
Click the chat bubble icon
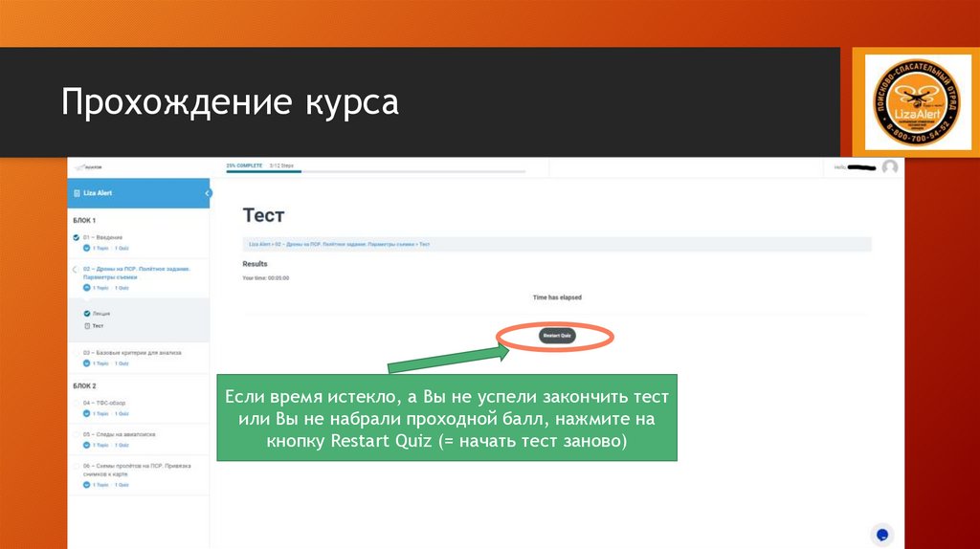[x=882, y=534]
